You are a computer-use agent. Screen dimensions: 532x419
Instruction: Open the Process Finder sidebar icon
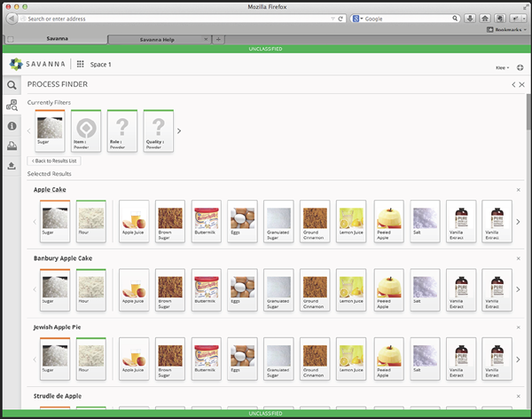(12, 106)
